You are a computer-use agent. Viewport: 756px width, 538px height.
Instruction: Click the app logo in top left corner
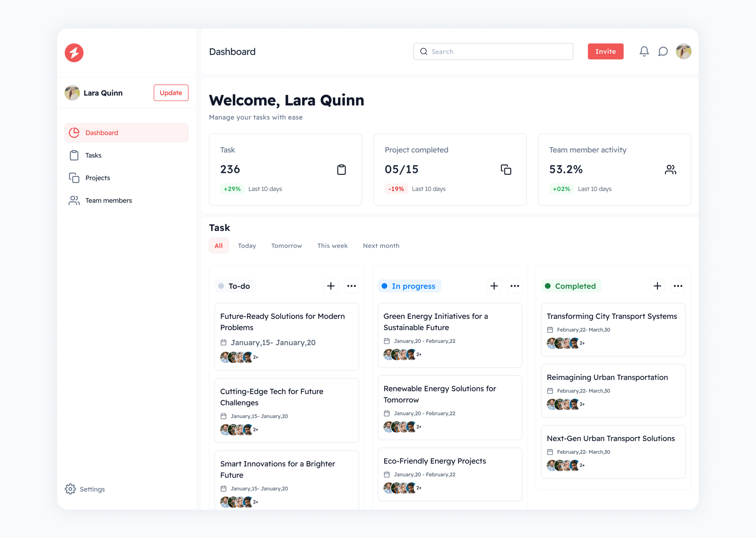coord(74,52)
